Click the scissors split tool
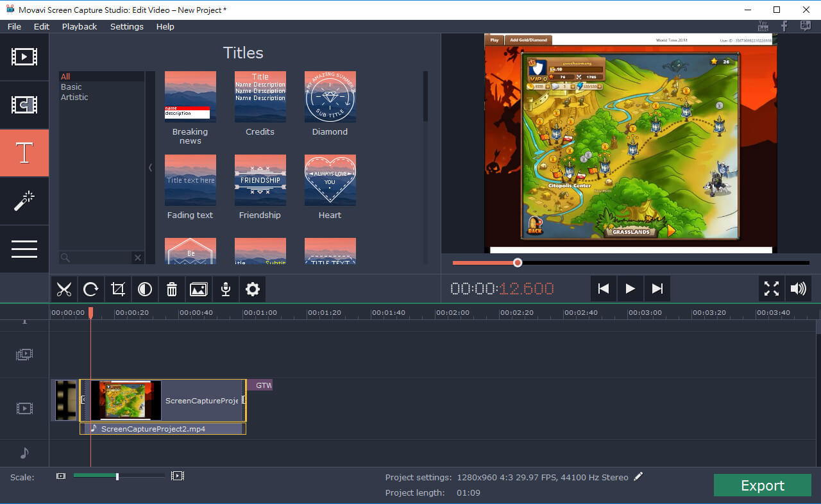821x504 pixels. click(x=63, y=289)
